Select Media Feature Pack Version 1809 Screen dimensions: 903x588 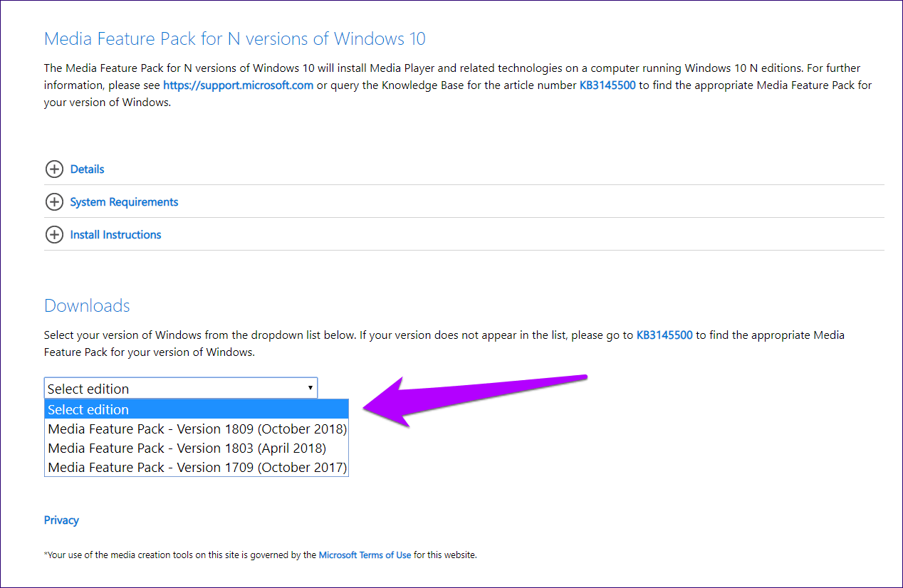(x=197, y=429)
